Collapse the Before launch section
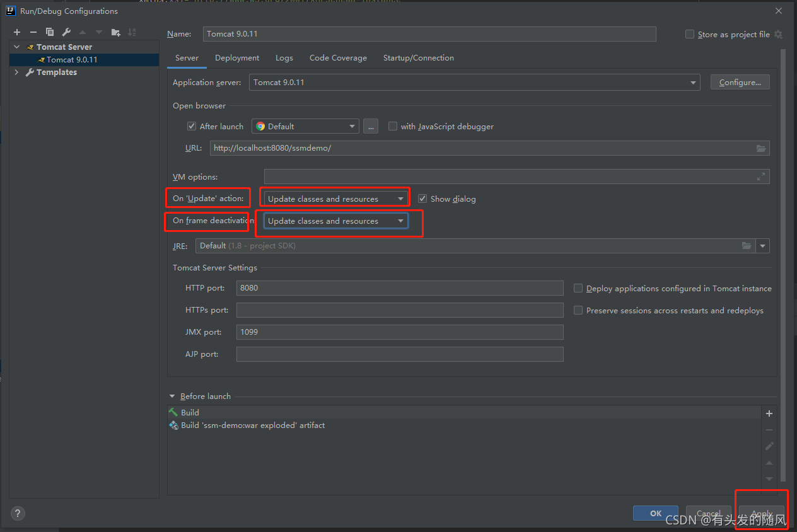Image resolution: width=797 pixels, height=532 pixels. click(172, 396)
